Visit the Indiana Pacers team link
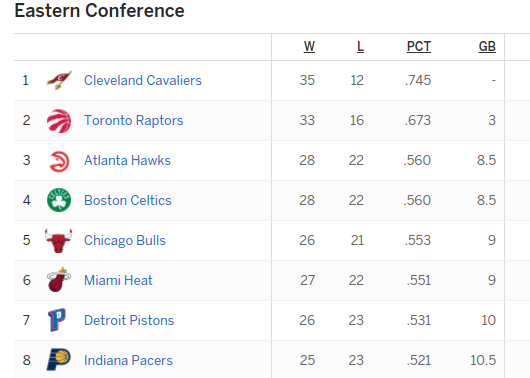This screenshot has height=378, width=530. point(128,360)
